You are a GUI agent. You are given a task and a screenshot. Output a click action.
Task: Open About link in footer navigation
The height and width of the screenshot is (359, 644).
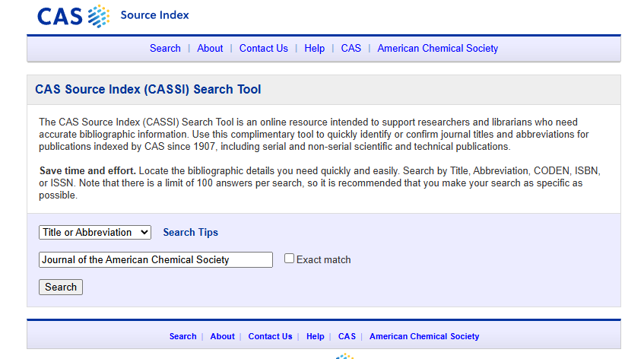click(223, 336)
